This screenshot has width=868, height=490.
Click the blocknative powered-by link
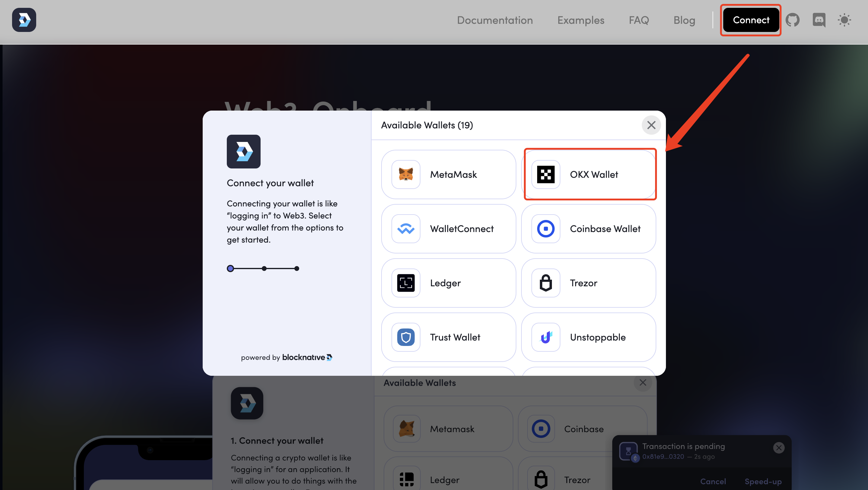[307, 357]
